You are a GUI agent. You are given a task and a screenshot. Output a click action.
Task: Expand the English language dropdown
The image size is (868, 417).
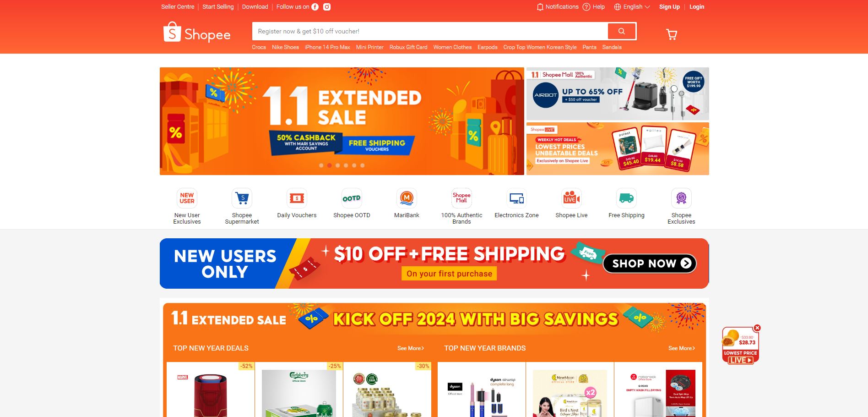[632, 7]
